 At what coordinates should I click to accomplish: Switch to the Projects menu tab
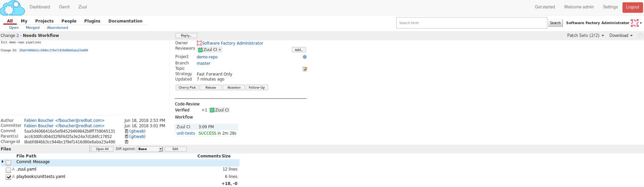(44, 21)
